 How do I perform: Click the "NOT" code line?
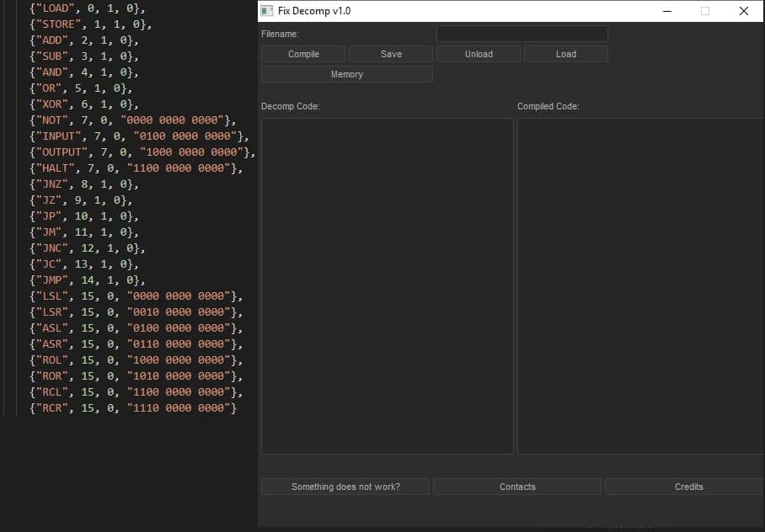(x=133, y=120)
